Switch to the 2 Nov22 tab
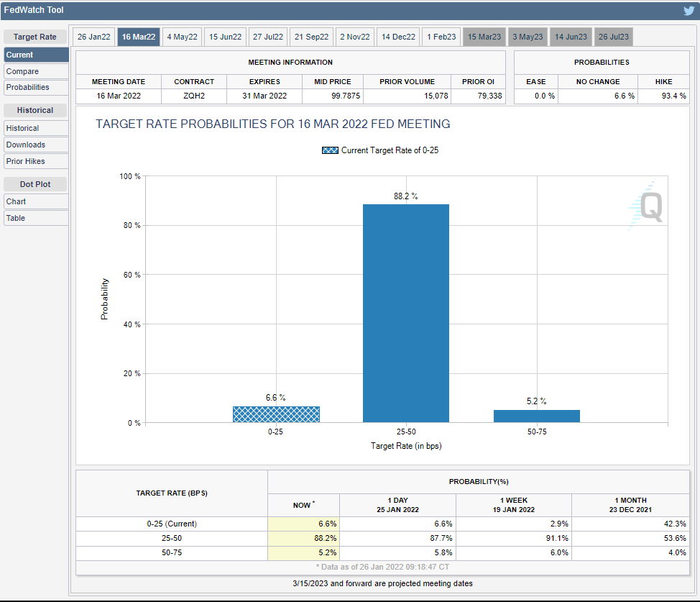The image size is (700, 602). (x=355, y=37)
